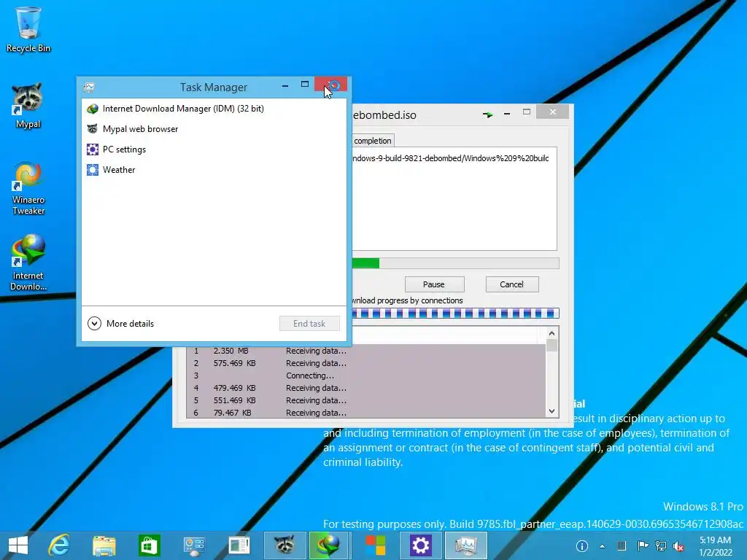
Task: Click the Task Manager title bar icon
Action: tap(88, 87)
